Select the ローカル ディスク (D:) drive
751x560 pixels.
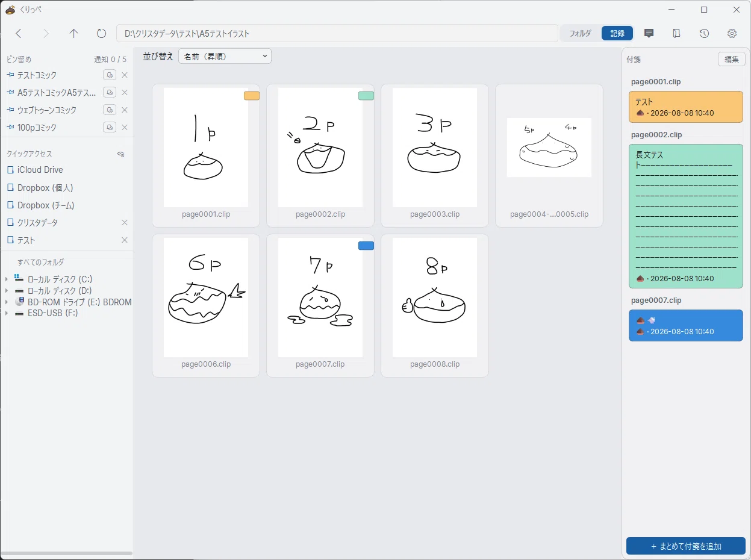click(60, 291)
